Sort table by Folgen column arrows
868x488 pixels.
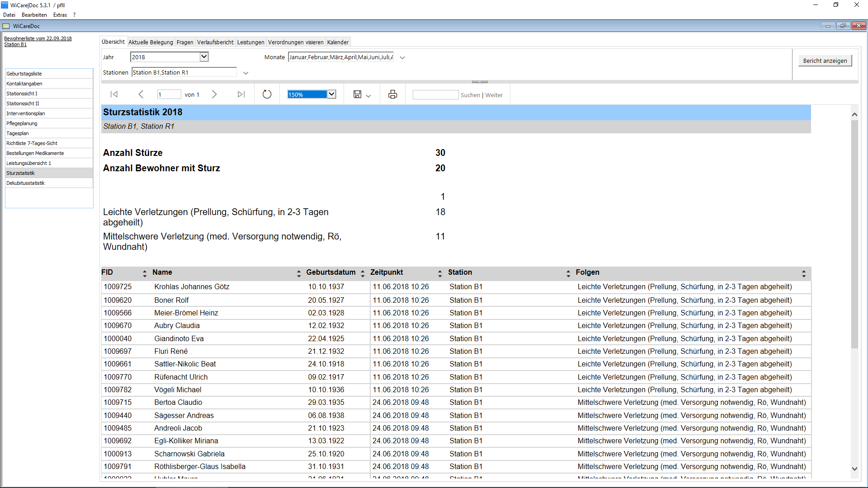coord(804,273)
